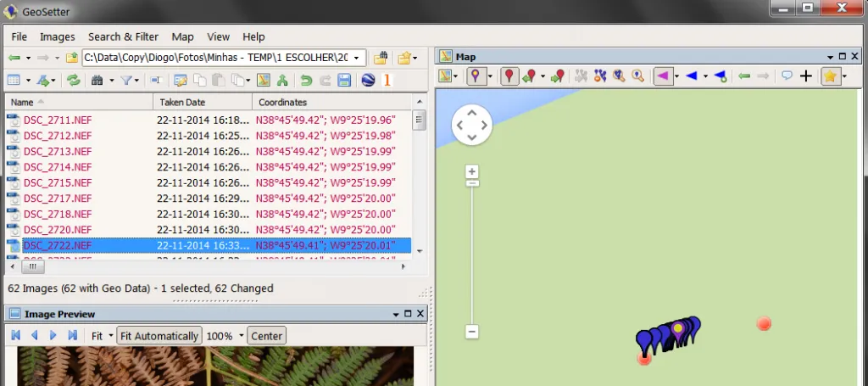Expand the folder path dropdown
The height and width of the screenshot is (386, 868).
click(x=358, y=58)
